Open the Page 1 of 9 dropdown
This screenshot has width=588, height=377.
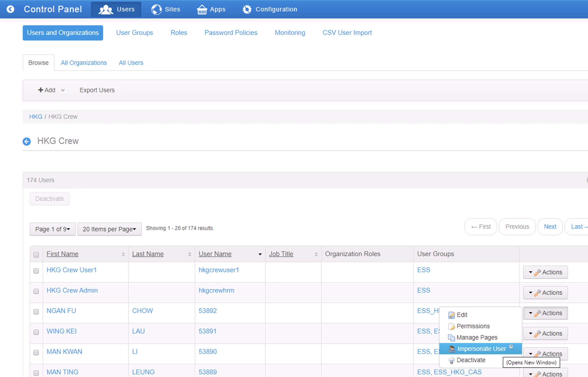[x=53, y=229]
